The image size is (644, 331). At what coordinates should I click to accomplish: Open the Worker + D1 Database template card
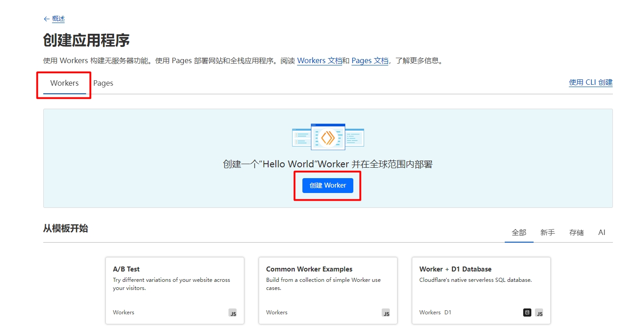pyautogui.click(x=481, y=290)
